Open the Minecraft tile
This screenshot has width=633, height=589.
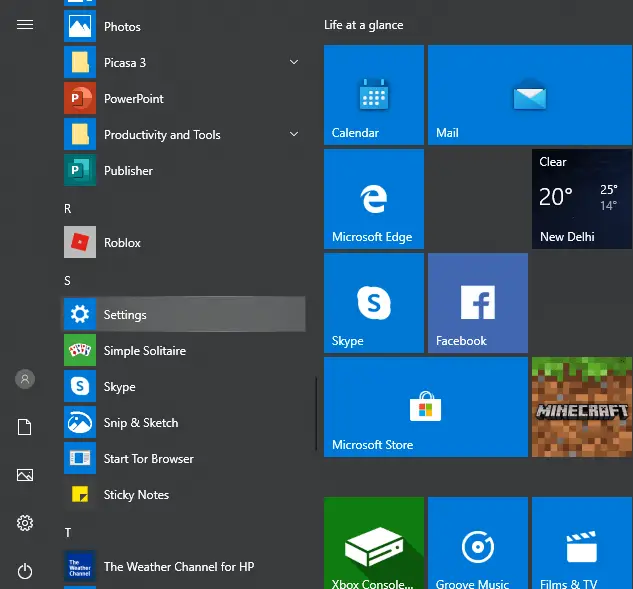coord(582,407)
